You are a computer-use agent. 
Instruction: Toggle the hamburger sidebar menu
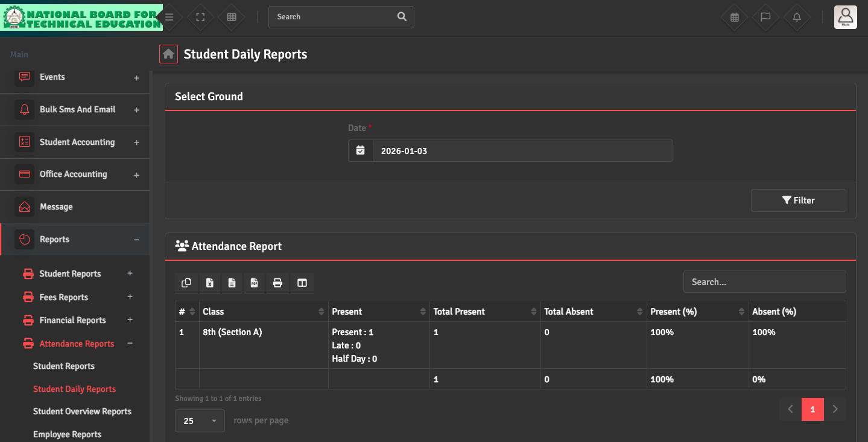click(x=169, y=18)
